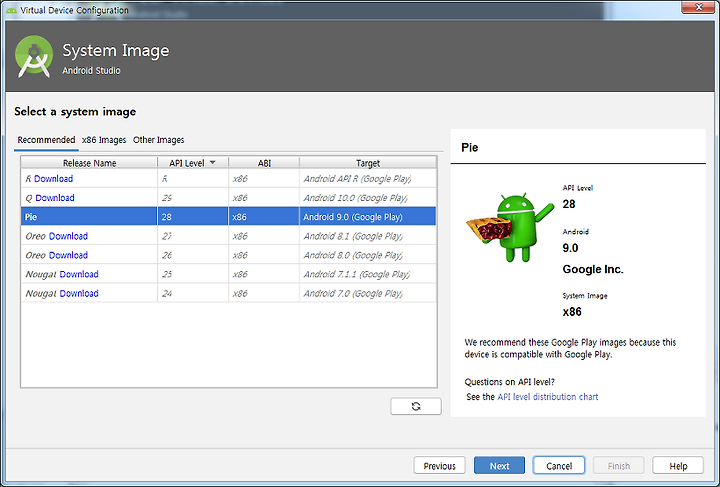
Task: Switch to the Recommended tab
Action: pos(46,140)
